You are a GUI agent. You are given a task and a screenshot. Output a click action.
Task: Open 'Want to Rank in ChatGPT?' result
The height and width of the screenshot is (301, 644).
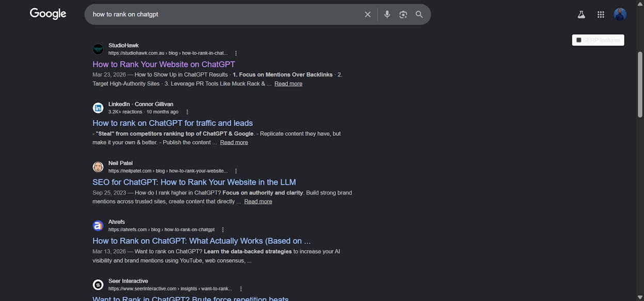coord(190,298)
